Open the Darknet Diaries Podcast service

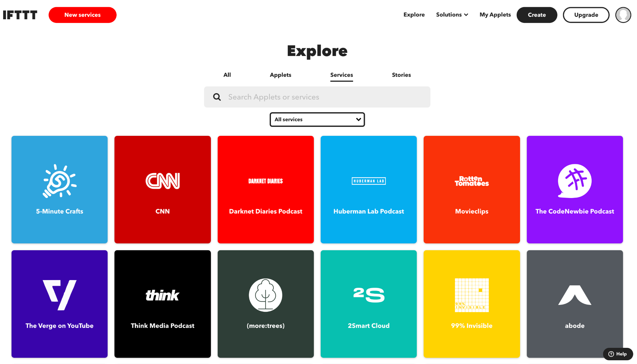tap(266, 189)
